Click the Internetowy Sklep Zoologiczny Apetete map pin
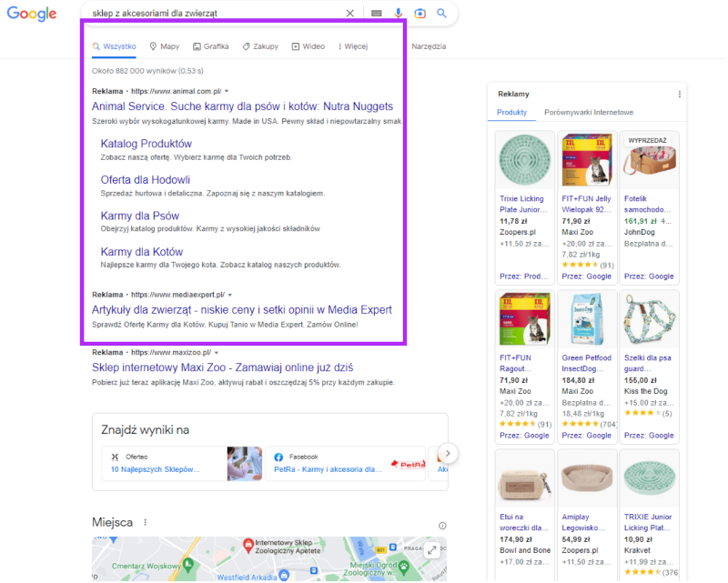 pos(248,545)
